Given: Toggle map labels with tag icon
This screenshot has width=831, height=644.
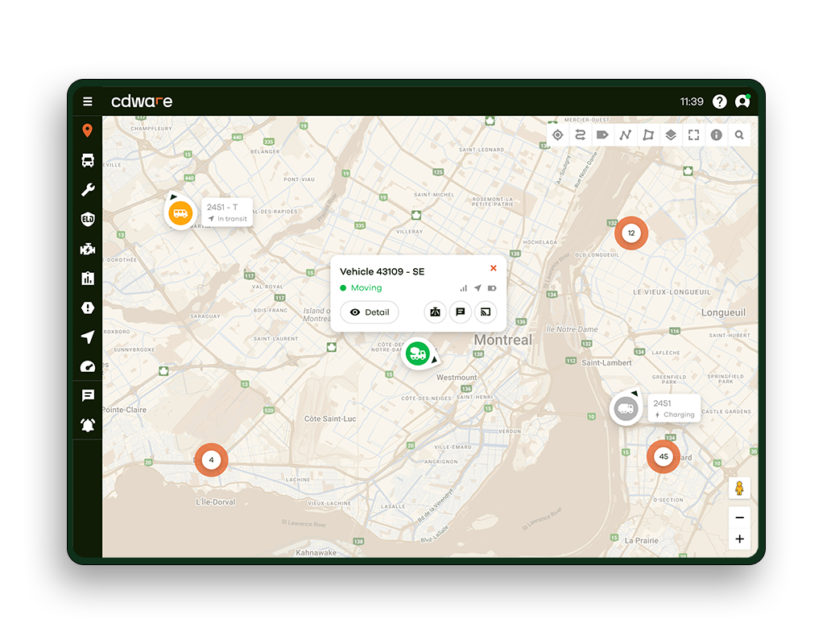Looking at the screenshot, I should (x=602, y=135).
